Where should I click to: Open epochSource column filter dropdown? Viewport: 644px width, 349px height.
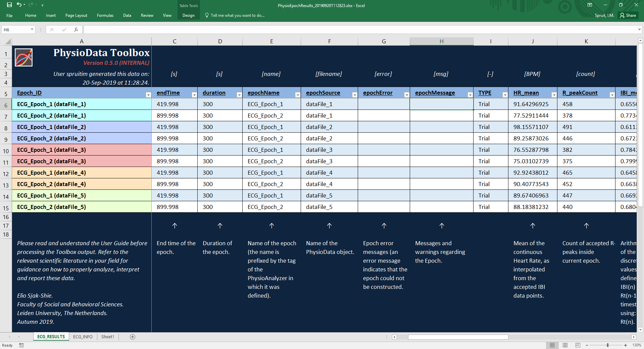pyautogui.click(x=355, y=95)
